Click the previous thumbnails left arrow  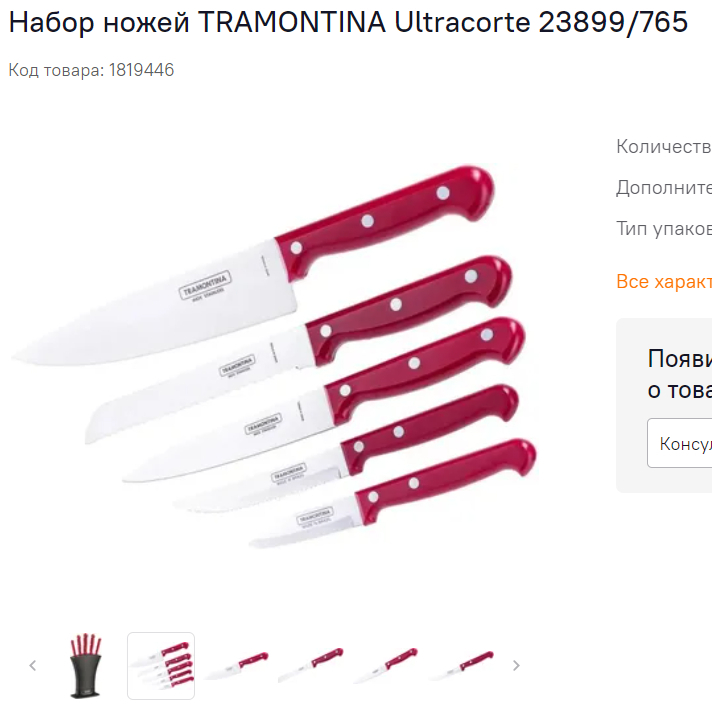pyautogui.click(x=33, y=665)
